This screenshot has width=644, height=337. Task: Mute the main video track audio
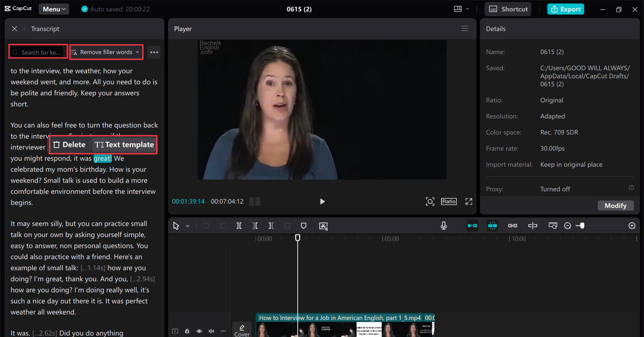click(211, 331)
